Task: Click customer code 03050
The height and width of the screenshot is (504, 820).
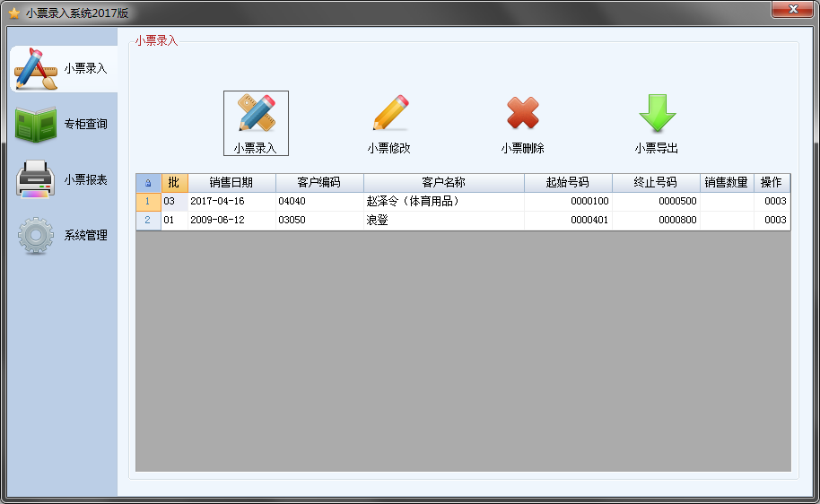Action: [319, 221]
